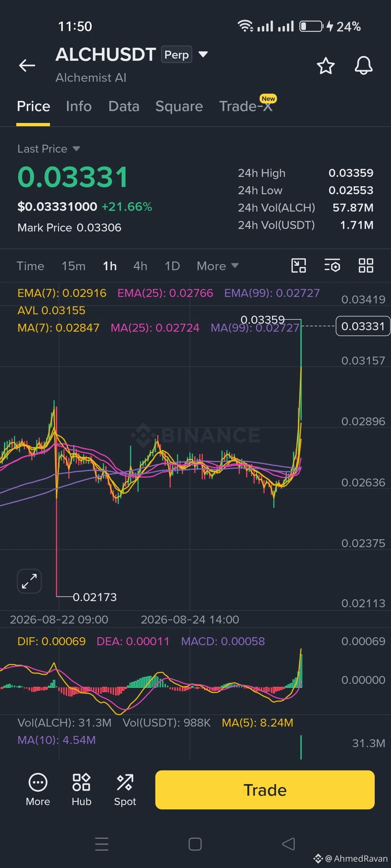Tap the Vol(ALCH) 31.3M label
The width and height of the screenshot is (391, 868).
pos(64,723)
